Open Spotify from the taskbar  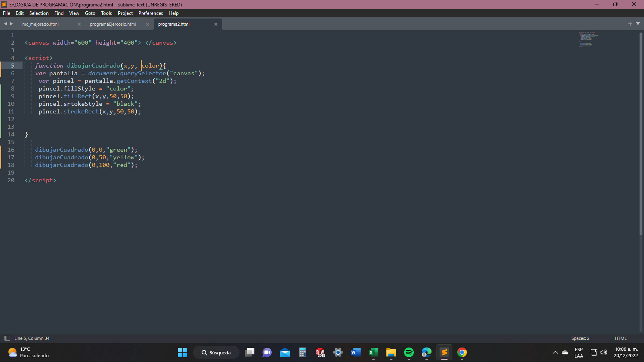[x=409, y=353]
